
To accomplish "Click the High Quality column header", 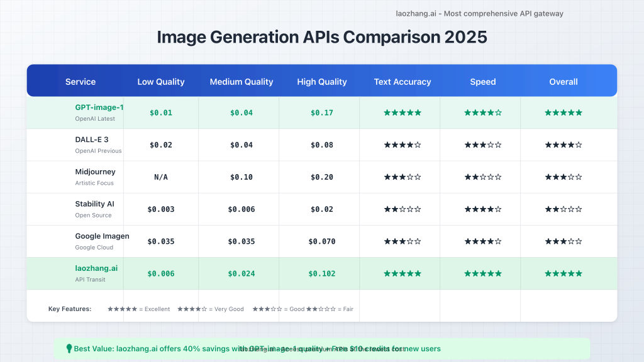I will pos(322,82).
